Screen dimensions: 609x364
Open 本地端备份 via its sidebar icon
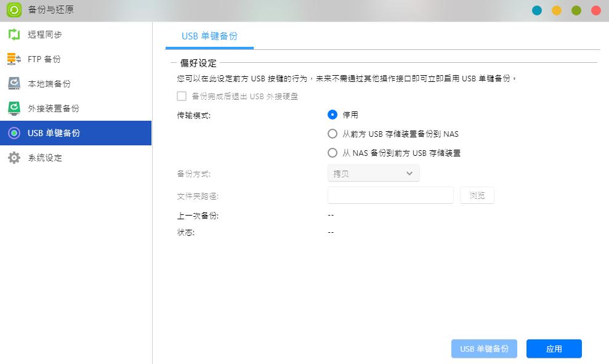[12, 84]
